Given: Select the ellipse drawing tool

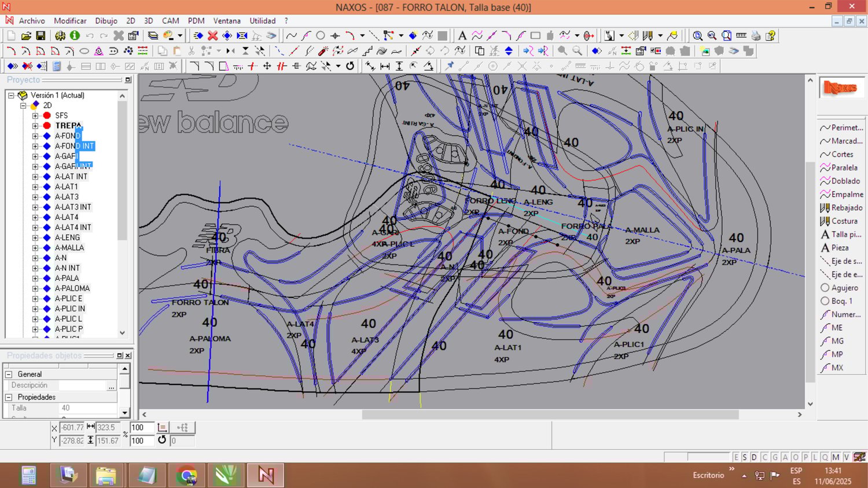Looking at the screenshot, I should [84, 51].
